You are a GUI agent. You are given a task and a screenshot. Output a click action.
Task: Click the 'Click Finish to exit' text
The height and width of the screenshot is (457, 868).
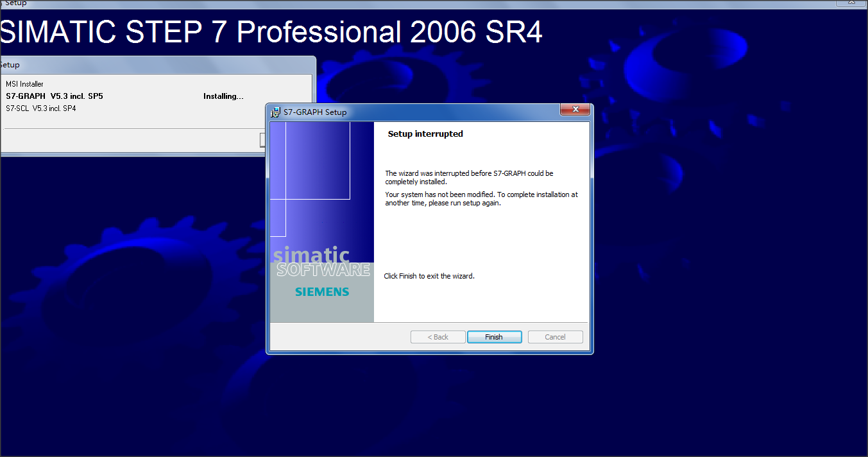(429, 276)
